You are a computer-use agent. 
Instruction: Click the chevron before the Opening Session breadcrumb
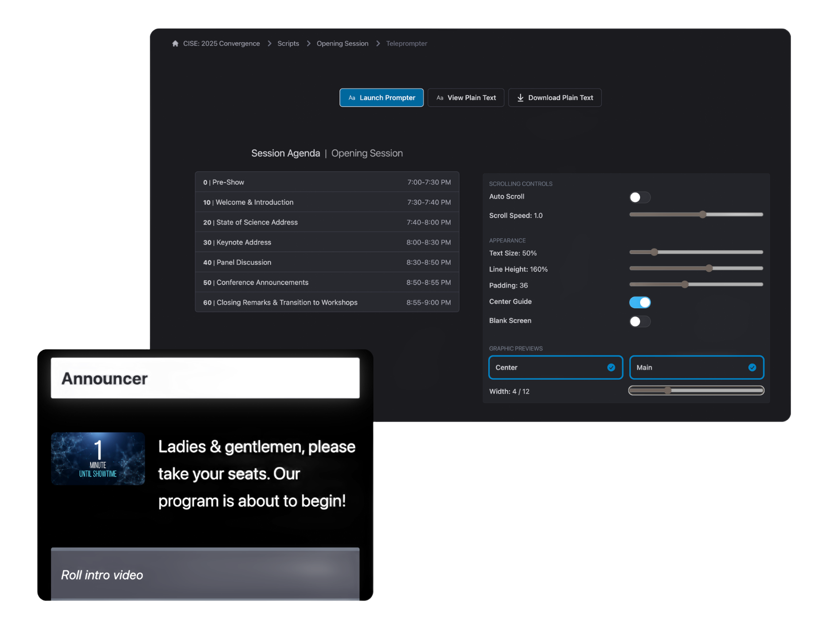[x=308, y=44]
